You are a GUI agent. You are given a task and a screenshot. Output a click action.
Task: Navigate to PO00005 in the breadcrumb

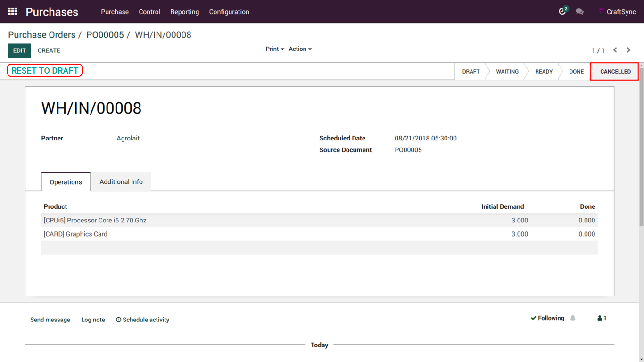(x=105, y=35)
